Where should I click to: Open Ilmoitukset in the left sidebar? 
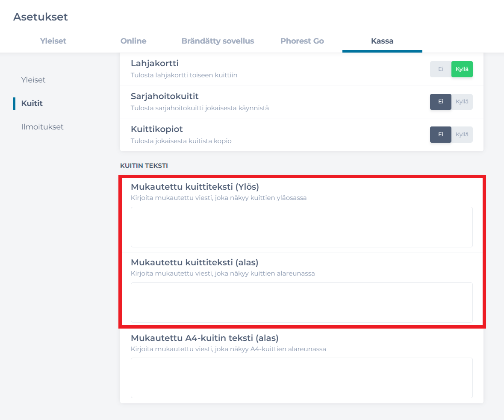pos(42,127)
